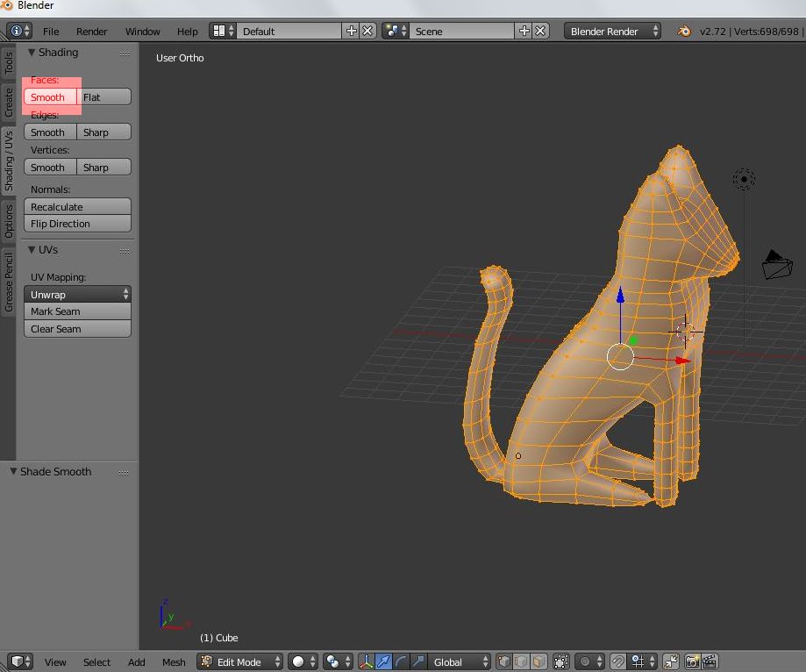Open the Global orientation dropdown
Image resolution: width=806 pixels, height=672 pixels.
click(x=460, y=661)
